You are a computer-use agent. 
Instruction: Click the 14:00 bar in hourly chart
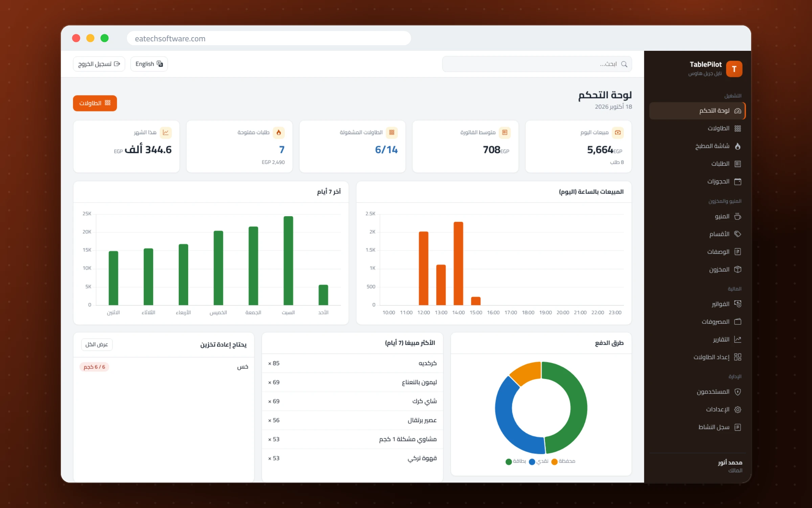[x=458, y=263]
